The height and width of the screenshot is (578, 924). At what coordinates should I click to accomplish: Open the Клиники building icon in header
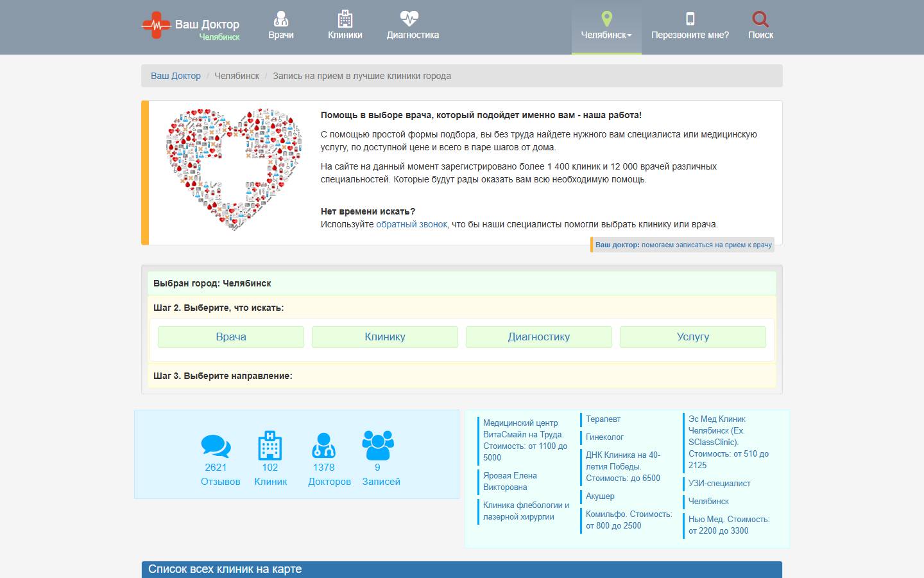tap(345, 18)
